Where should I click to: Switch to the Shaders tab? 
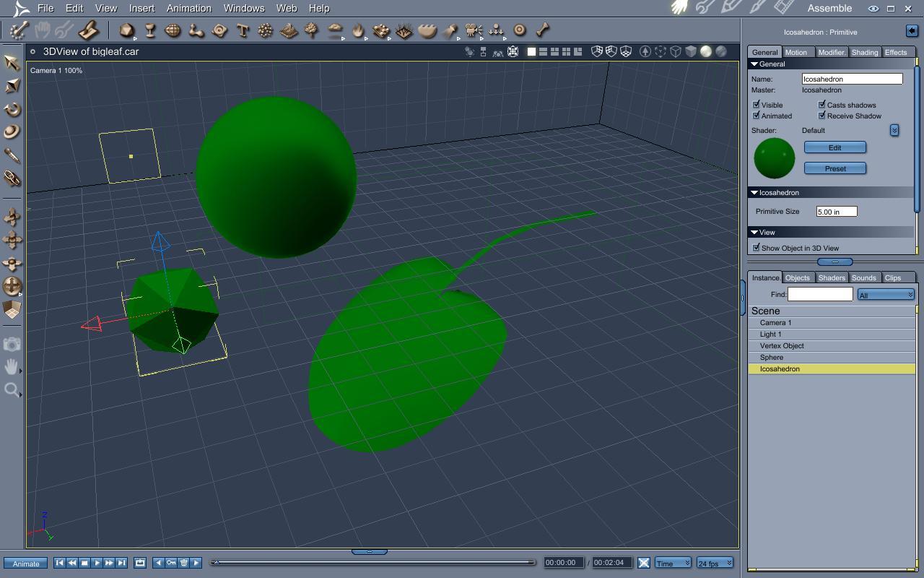[x=832, y=277]
